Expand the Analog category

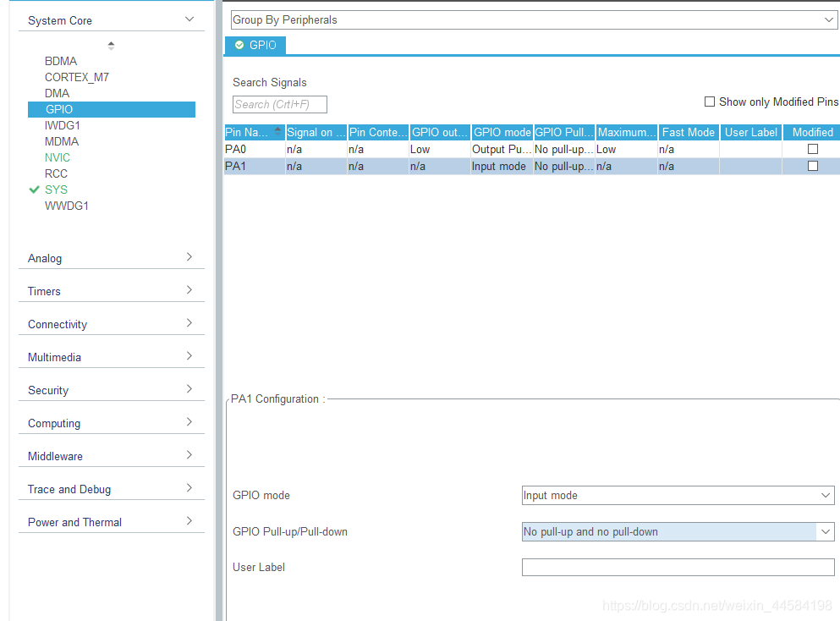click(x=189, y=257)
